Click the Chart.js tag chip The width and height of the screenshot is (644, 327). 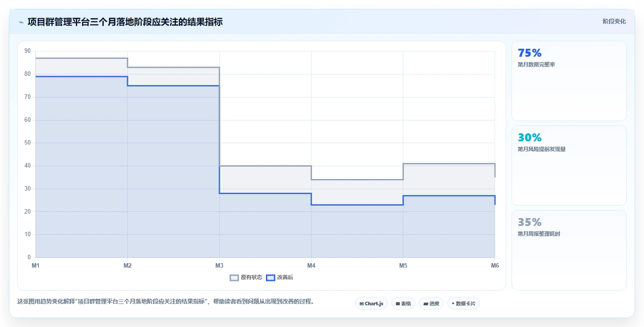click(371, 304)
